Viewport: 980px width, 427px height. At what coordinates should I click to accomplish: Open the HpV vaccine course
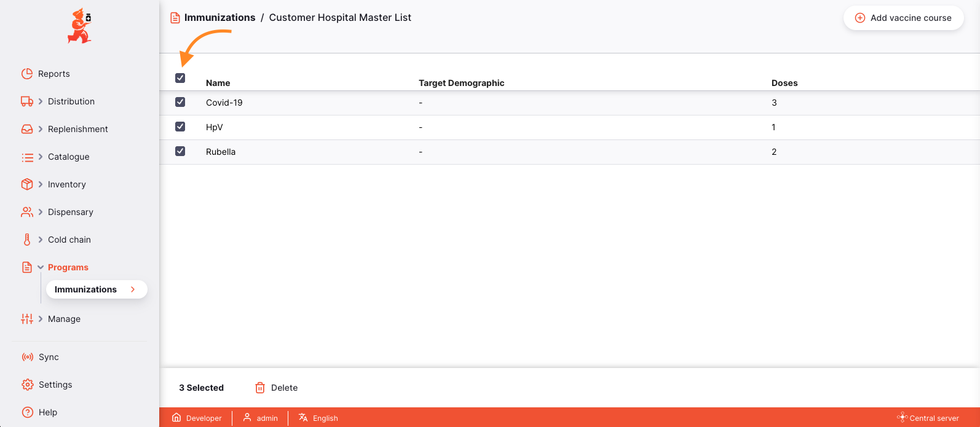(x=215, y=127)
